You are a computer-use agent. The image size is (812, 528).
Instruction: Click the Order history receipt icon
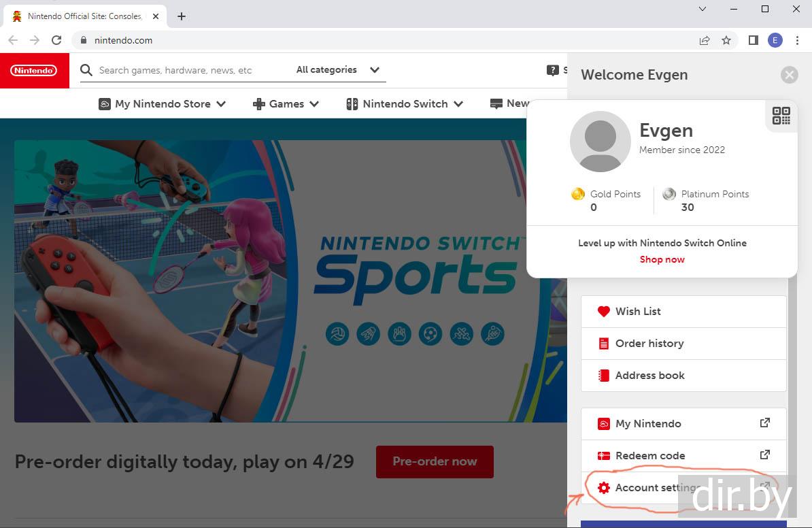[x=603, y=344]
